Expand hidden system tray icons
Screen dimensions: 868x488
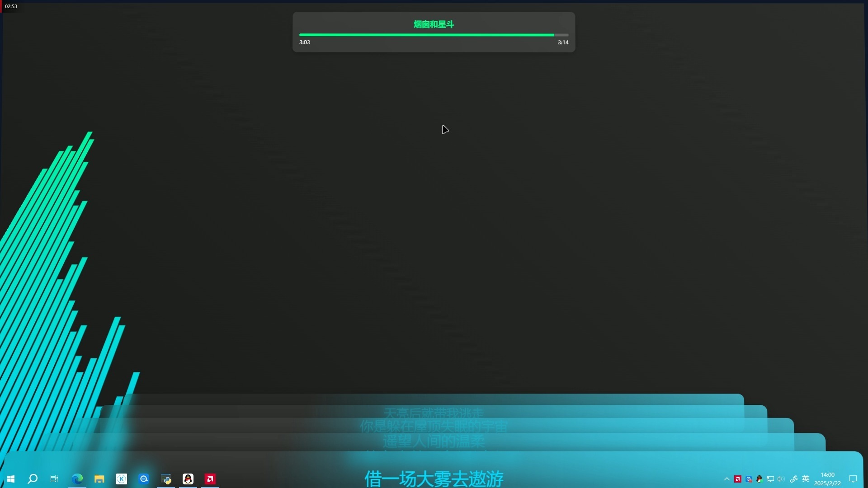click(726, 479)
